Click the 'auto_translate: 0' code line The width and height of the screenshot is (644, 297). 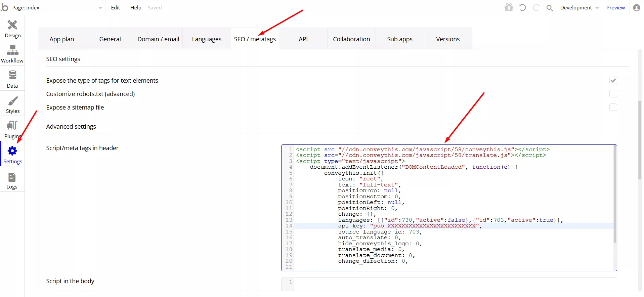point(369,238)
